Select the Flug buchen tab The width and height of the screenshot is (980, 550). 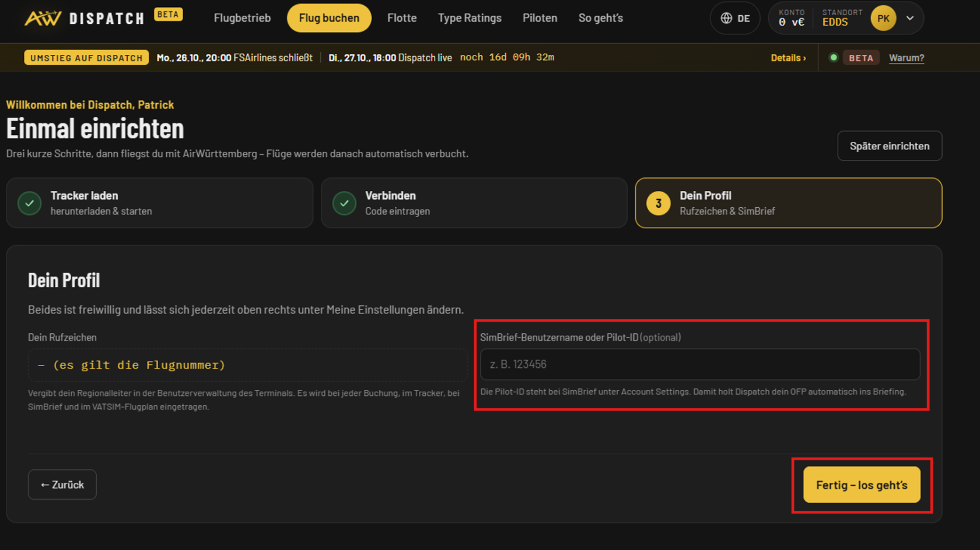tap(329, 18)
